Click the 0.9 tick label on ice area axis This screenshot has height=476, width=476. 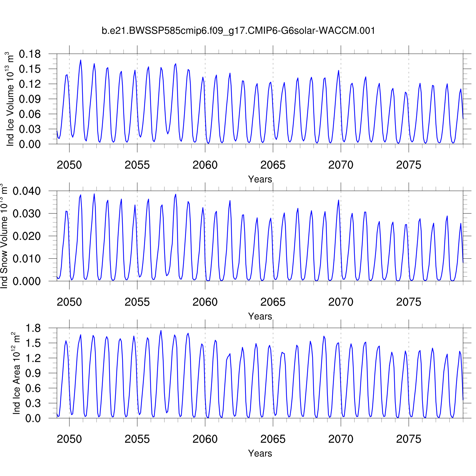pos(33,374)
